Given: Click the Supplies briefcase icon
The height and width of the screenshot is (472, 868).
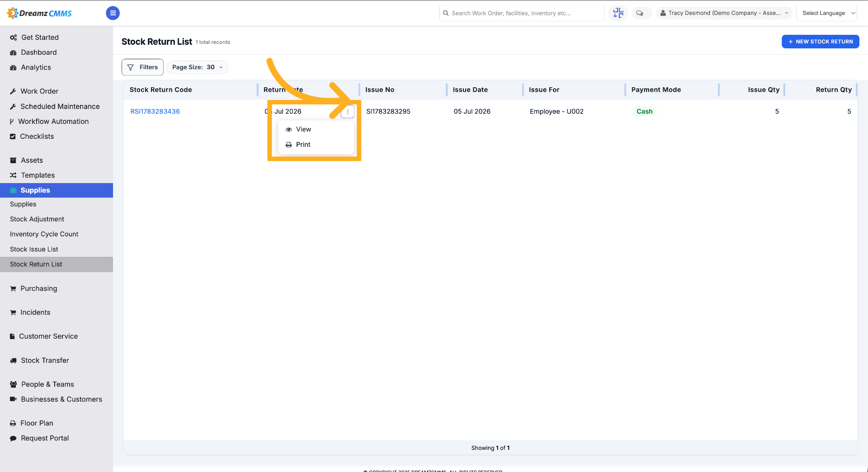Looking at the screenshot, I should pos(13,190).
